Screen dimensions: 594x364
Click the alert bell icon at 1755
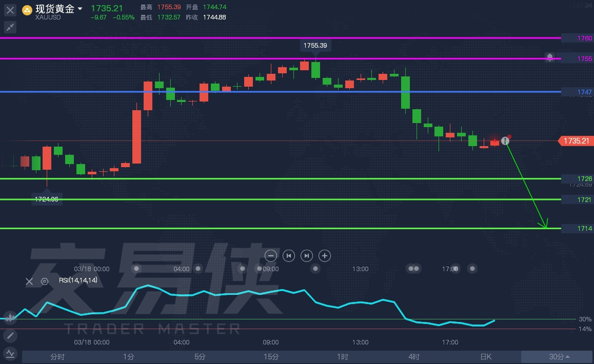[x=550, y=57]
